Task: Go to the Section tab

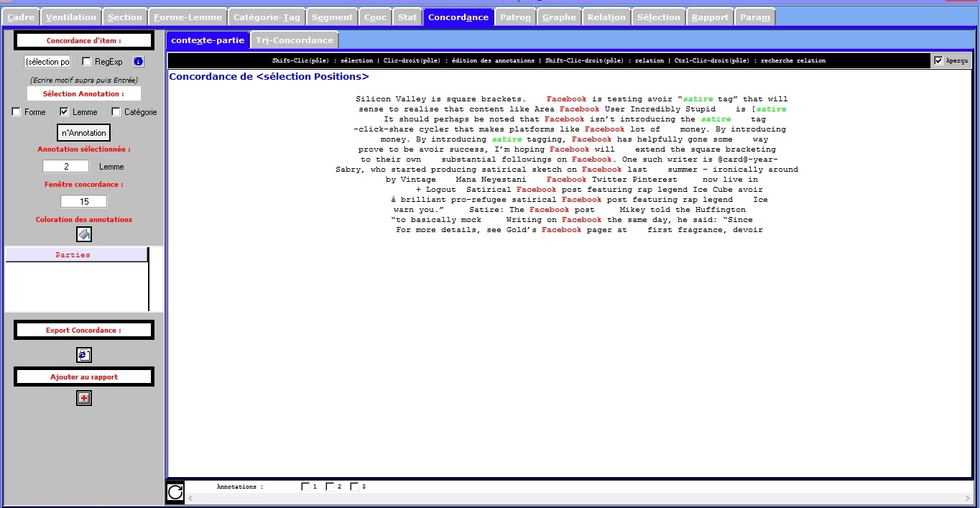Action: tap(125, 17)
